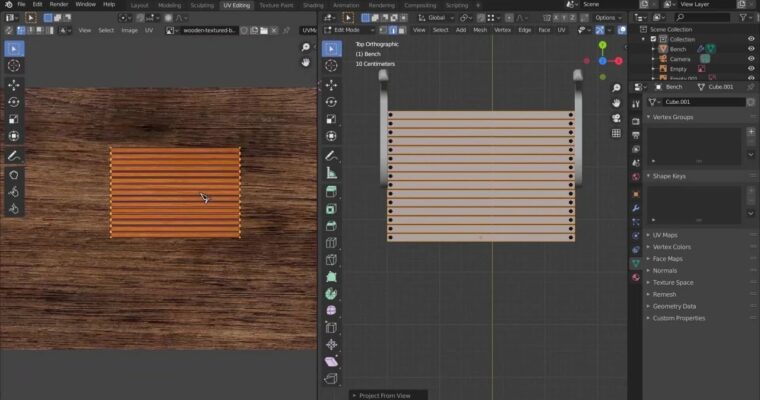This screenshot has width=760, height=400.
Task: Select the Cursor tool in the UV editor
Action: pos(14,66)
